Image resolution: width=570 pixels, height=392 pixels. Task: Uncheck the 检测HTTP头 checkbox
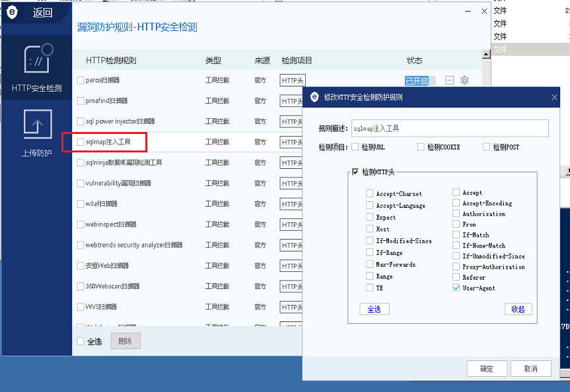[x=355, y=172]
